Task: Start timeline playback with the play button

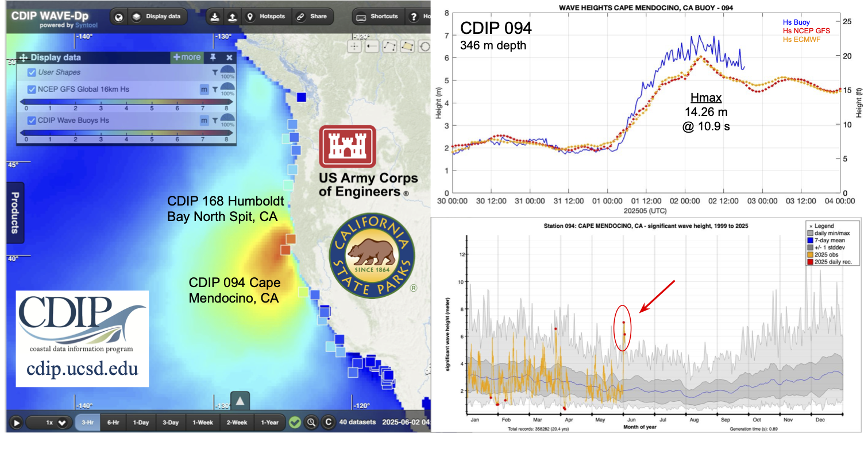Action: [x=16, y=423]
